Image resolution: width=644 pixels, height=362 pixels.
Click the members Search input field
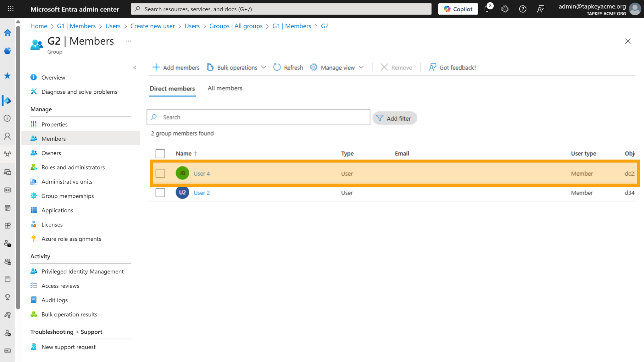pyautogui.click(x=258, y=117)
